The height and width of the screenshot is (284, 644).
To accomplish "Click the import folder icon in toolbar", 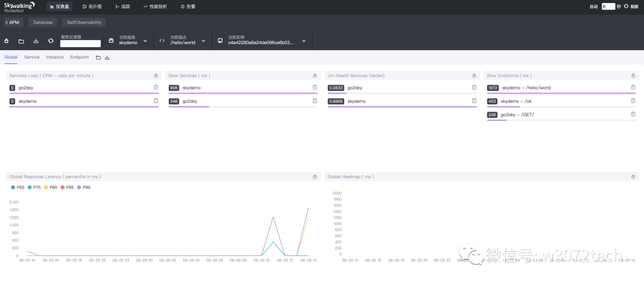I will [21, 41].
